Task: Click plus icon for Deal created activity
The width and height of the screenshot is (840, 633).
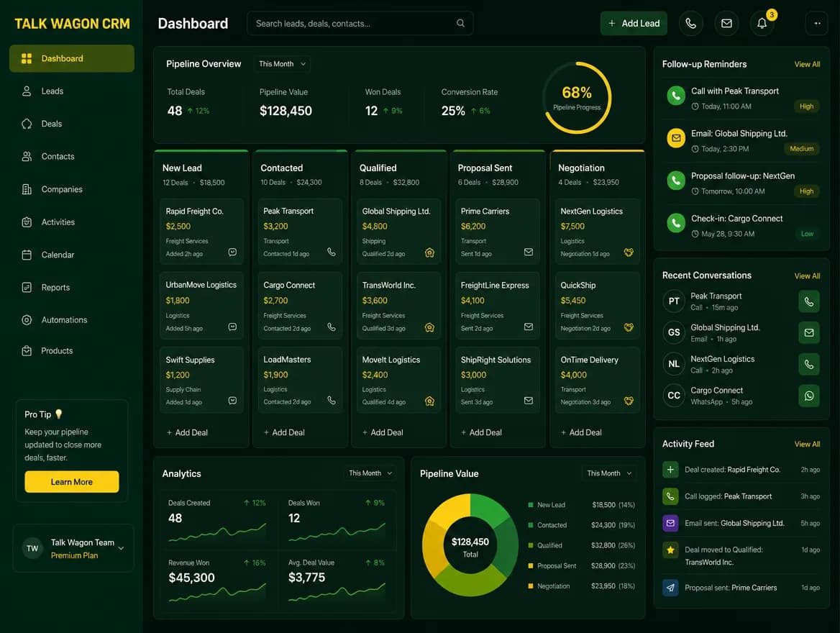Action: pos(670,470)
